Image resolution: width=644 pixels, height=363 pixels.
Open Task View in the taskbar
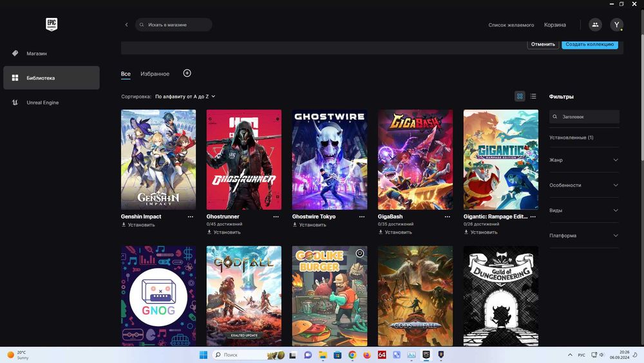[293, 355]
